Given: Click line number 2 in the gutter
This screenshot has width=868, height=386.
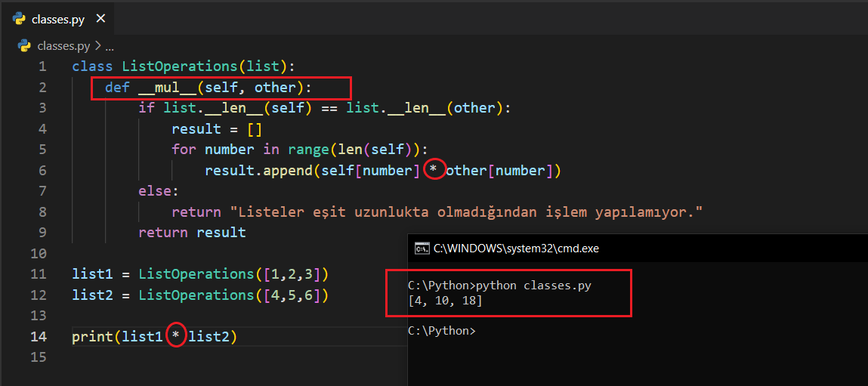Looking at the screenshot, I should (x=42, y=88).
